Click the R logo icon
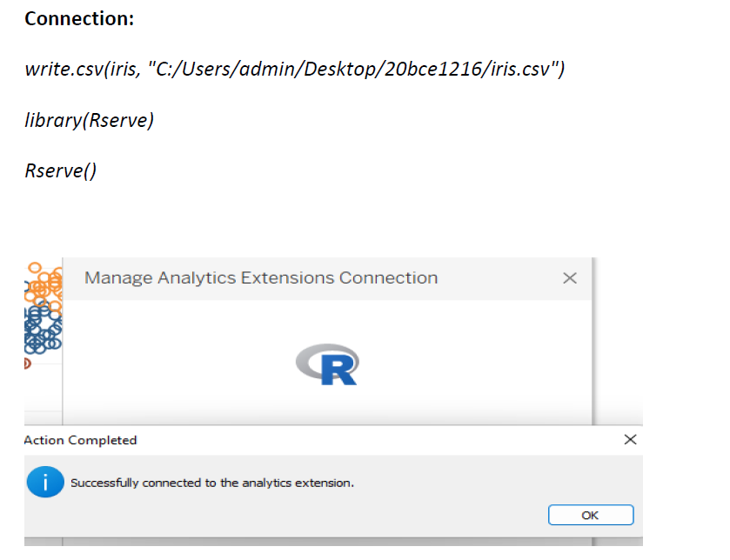This screenshot has width=730, height=560. coord(327,364)
